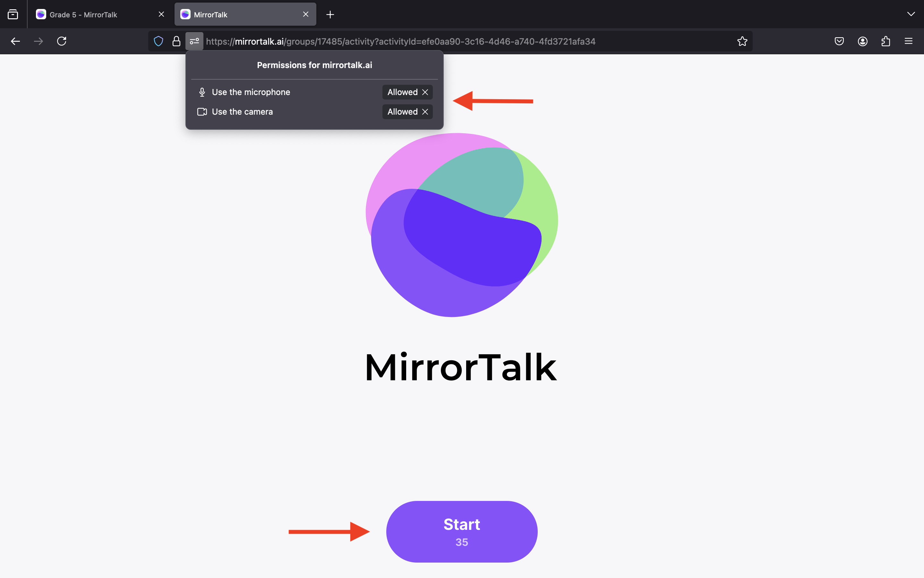List all tabs dropdown arrow
Screen dimensions: 924x578
tap(911, 14)
